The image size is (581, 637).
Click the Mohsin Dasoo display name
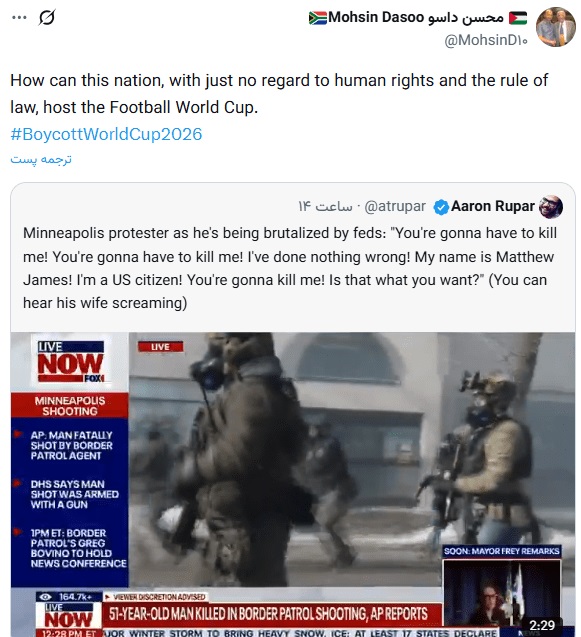[416, 17]
